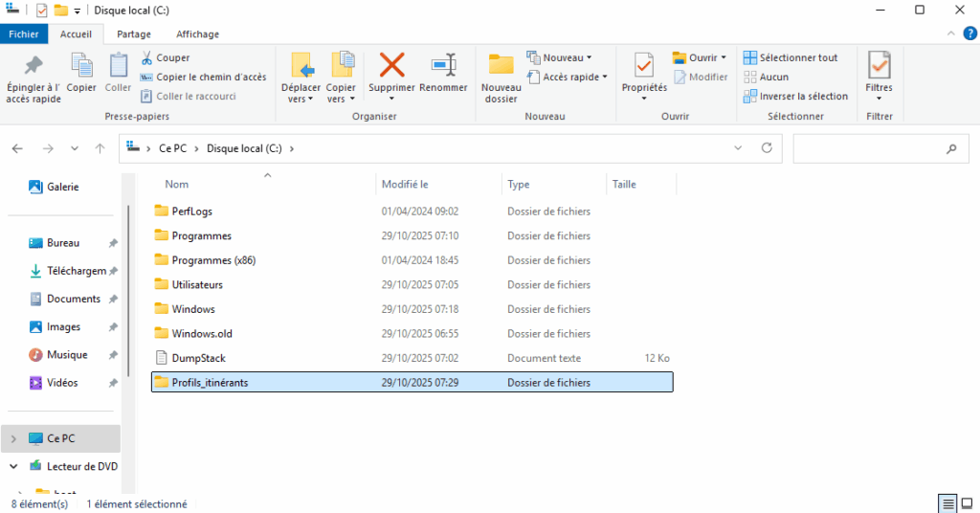980x513 pixels.
Task: Open the Fichier menu
Action: point(24,33)
